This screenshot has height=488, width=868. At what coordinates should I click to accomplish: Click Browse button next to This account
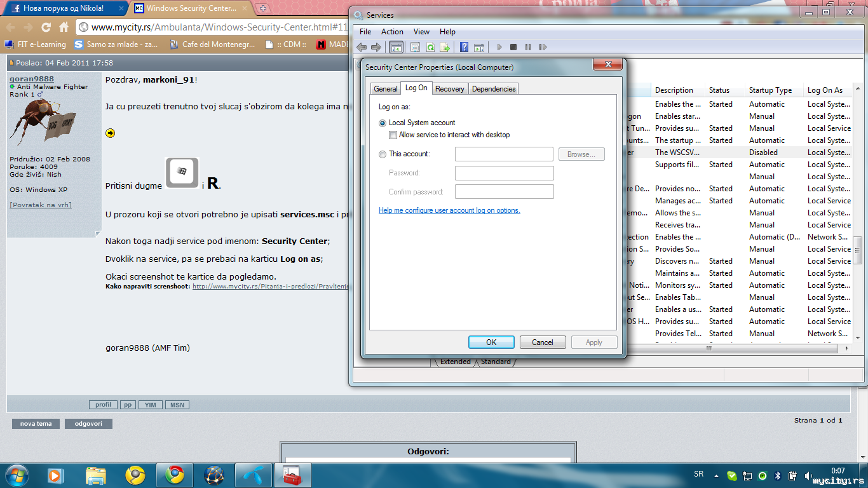point(581,154)
